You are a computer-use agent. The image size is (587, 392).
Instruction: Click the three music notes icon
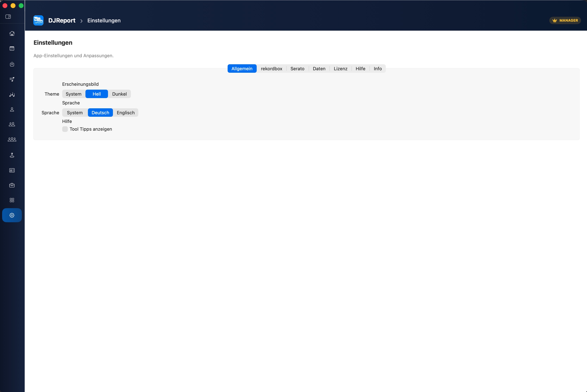[12, 95]
